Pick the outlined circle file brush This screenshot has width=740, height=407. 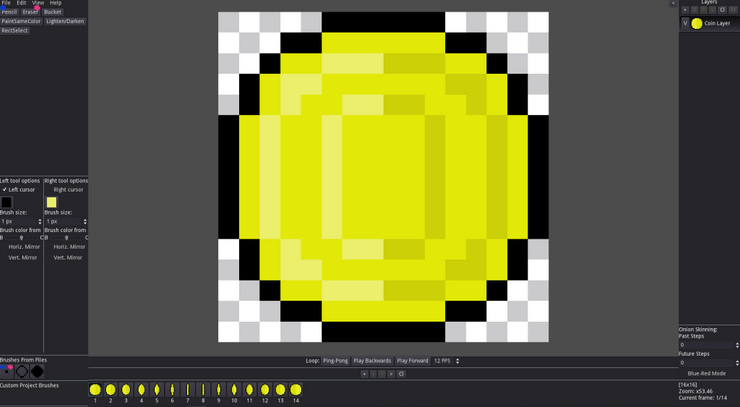[22, 371]
